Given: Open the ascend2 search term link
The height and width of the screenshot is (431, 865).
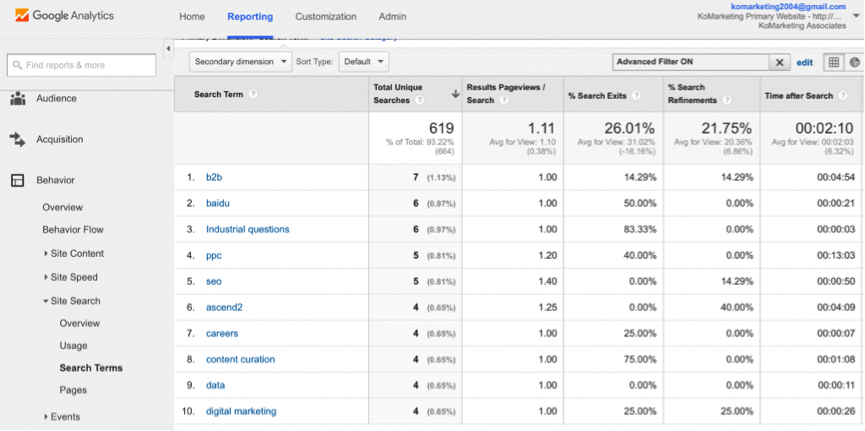Looking at the screenshot, I should point(224,307).
